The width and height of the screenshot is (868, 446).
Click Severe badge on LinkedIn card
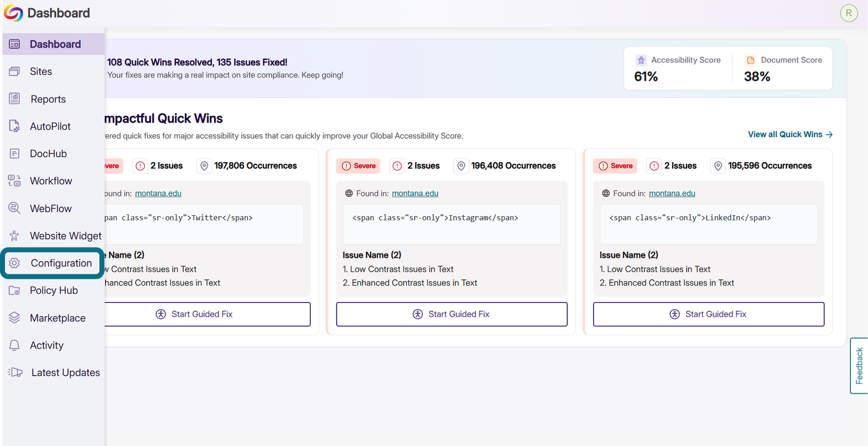point(615,166)
